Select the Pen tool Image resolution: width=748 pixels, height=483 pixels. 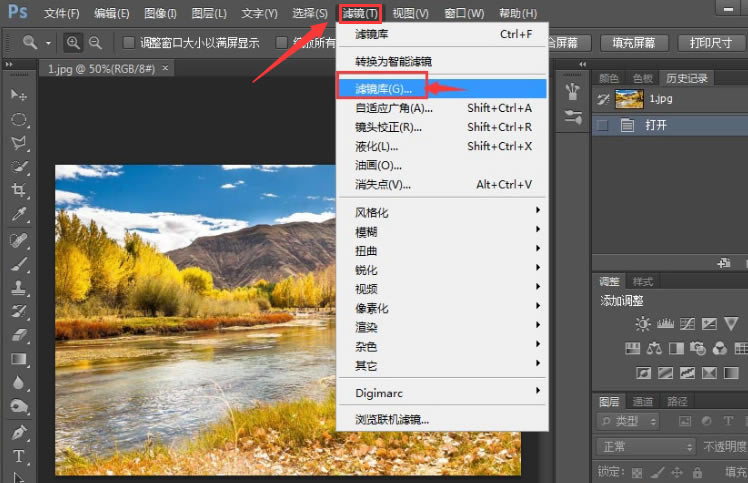coord(19,432)
